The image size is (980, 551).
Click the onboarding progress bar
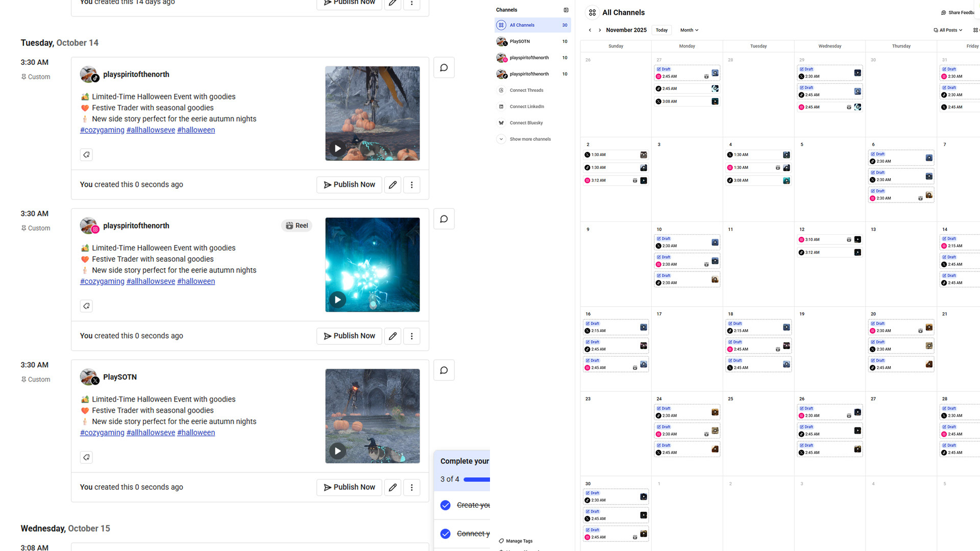coord(476,480)
